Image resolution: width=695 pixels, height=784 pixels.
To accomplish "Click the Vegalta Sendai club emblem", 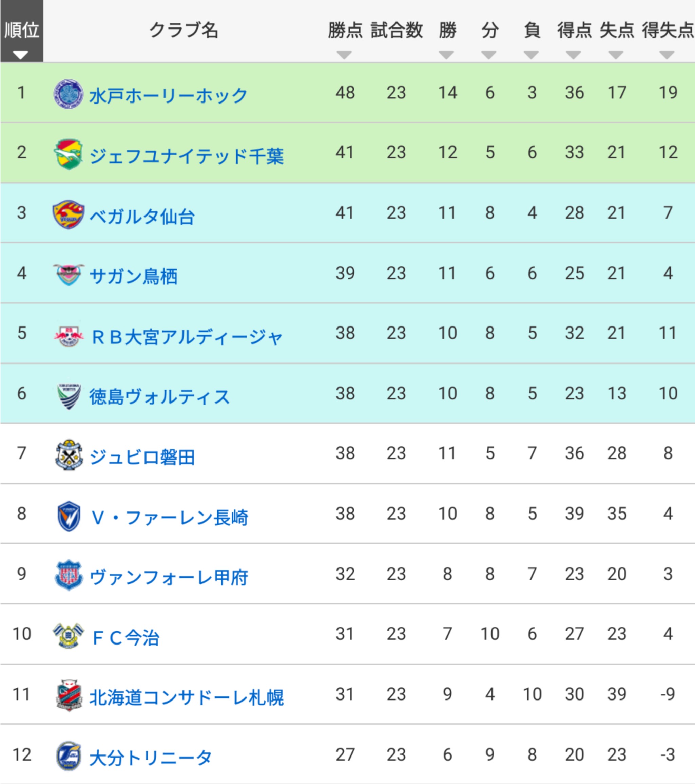I will click(68, 214).
